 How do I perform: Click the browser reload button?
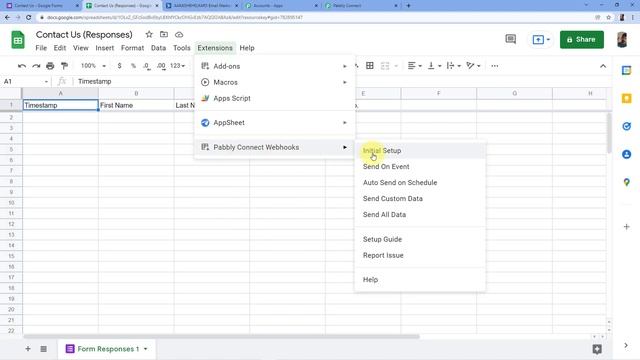coord(28,18)
